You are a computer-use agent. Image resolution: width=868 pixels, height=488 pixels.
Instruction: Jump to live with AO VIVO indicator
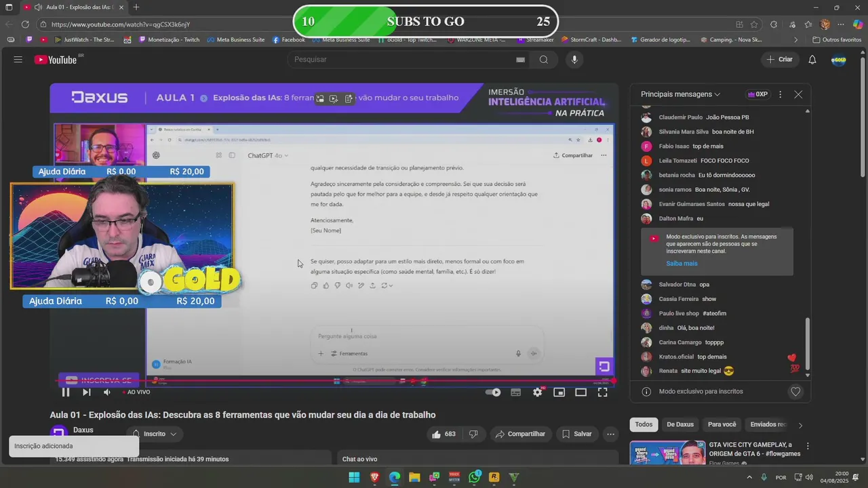[x=136, y=392]
